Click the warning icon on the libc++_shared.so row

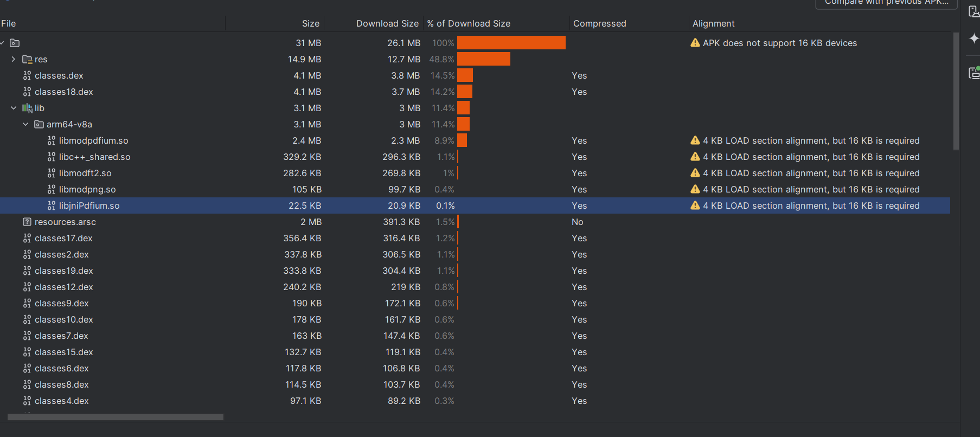coord(695,157)
